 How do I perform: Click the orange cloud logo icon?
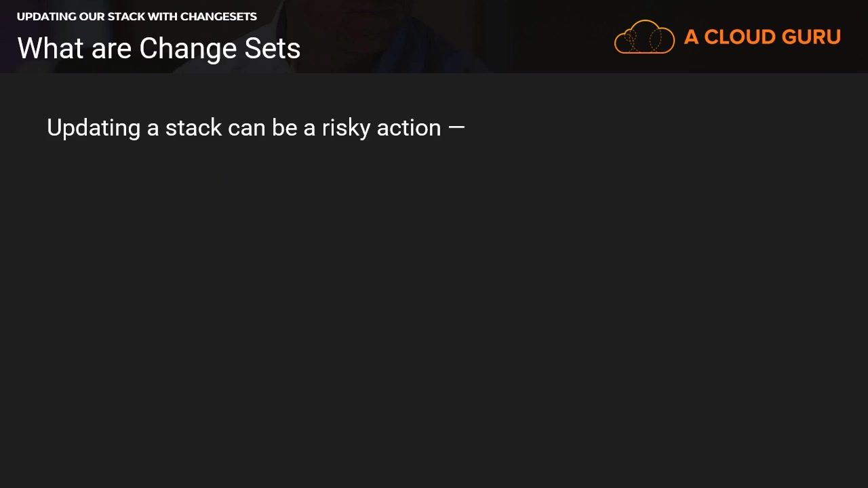click(x=644, y=37)
